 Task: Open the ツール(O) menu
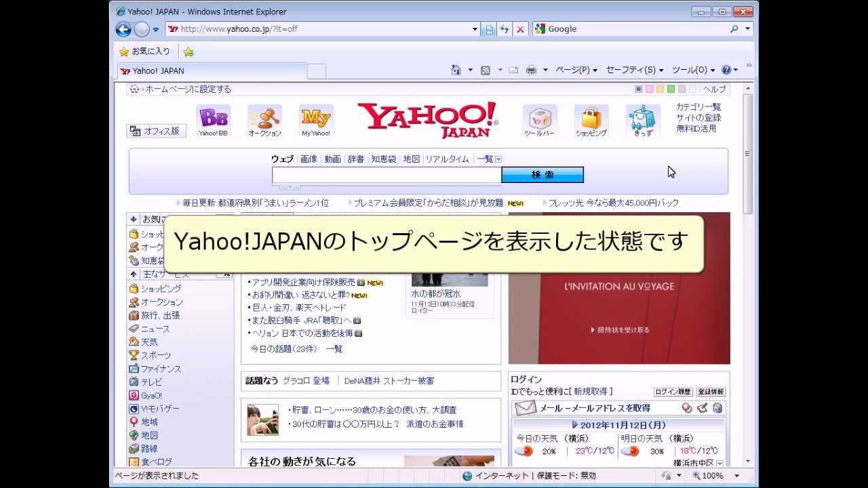coord(694,70)
